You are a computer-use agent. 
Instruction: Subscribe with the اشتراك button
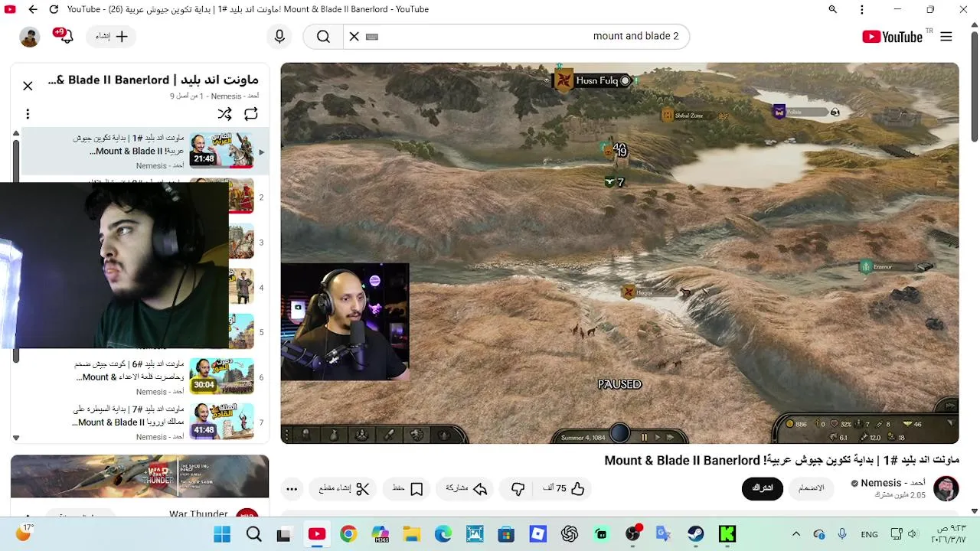click(763, 488)
